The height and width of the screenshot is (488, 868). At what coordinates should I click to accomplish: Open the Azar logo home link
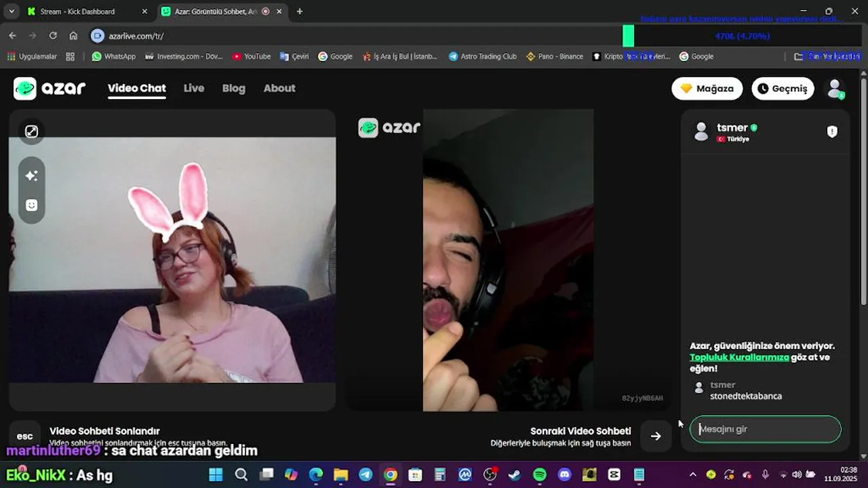click(x=50, y=88)
